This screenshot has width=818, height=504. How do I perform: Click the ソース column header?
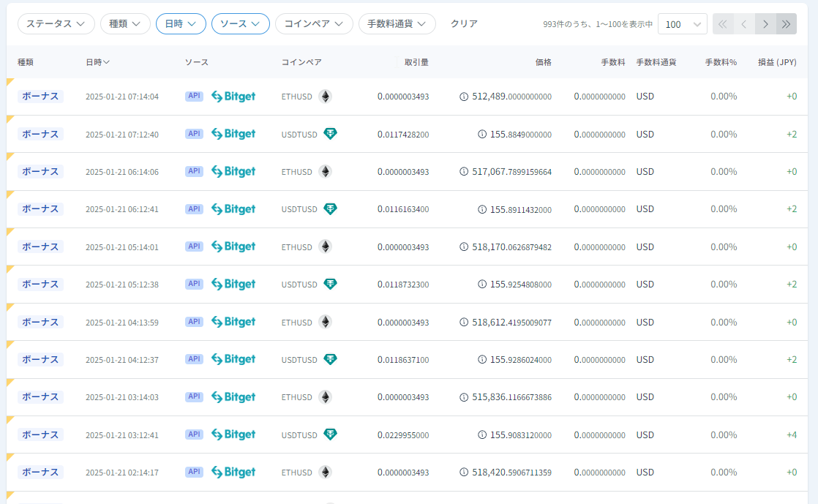point(197,62)
